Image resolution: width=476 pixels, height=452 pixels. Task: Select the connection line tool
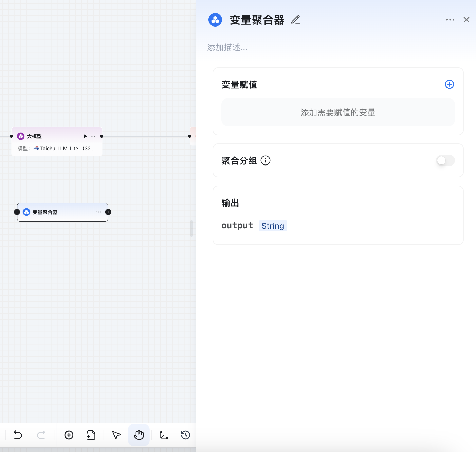tap(164, 435)
